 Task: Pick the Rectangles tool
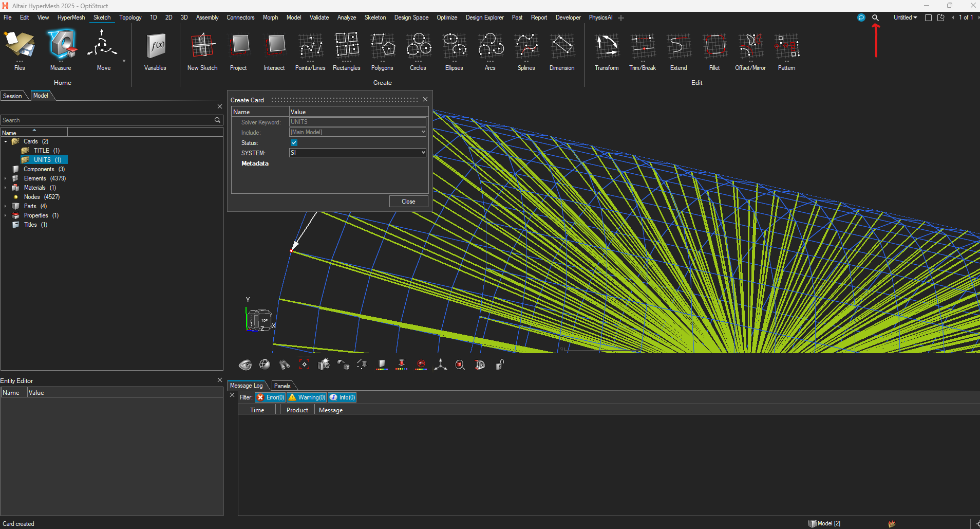[347, 50]
